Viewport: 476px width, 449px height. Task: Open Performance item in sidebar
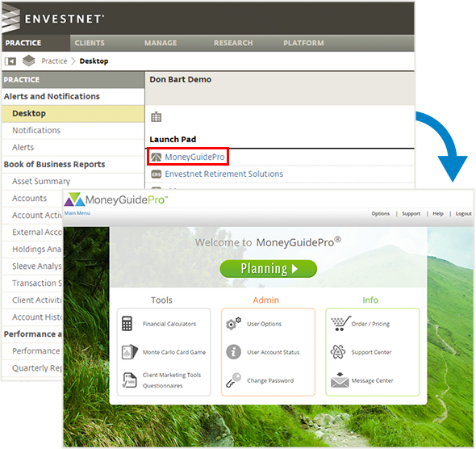tap(36, 350)
